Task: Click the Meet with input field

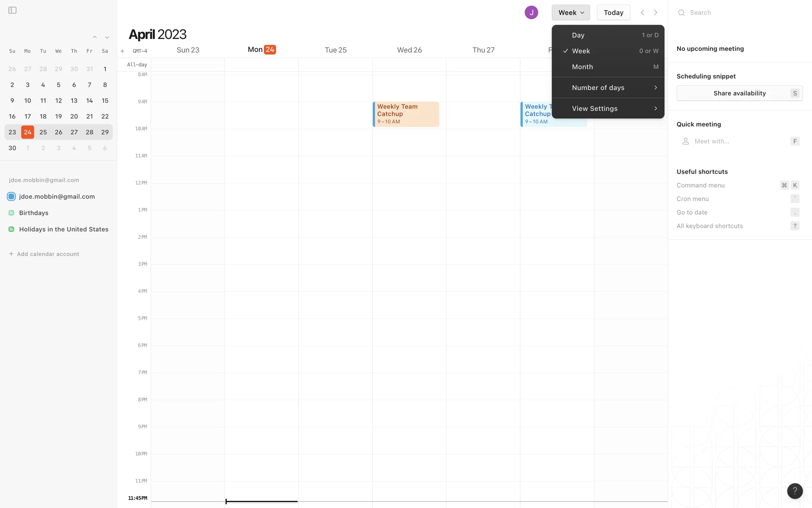Action: [x=736, y=141]
